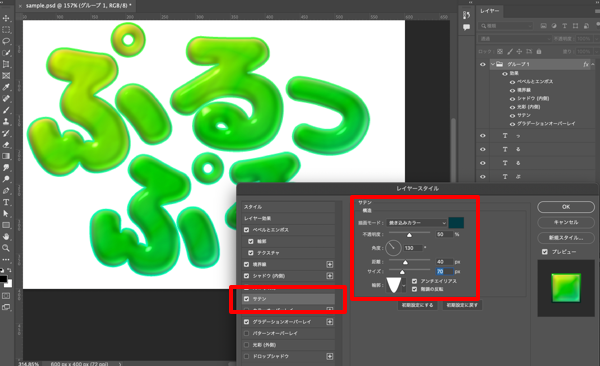Image resolution: width=600 pixels, height=366 pixels.
Task: Open the satin color swatch
Action: coord(456,223)
